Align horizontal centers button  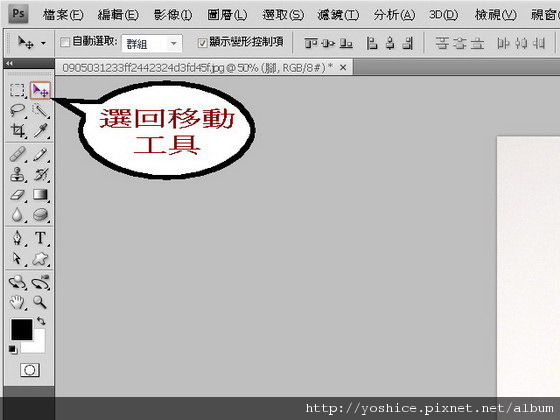click(390, 44)
